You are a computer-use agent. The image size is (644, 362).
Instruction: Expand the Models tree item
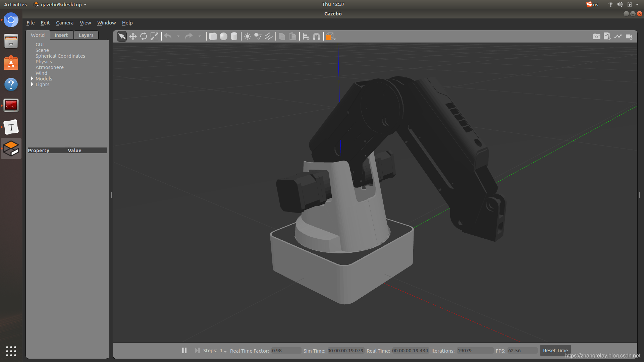pos(32,79)
